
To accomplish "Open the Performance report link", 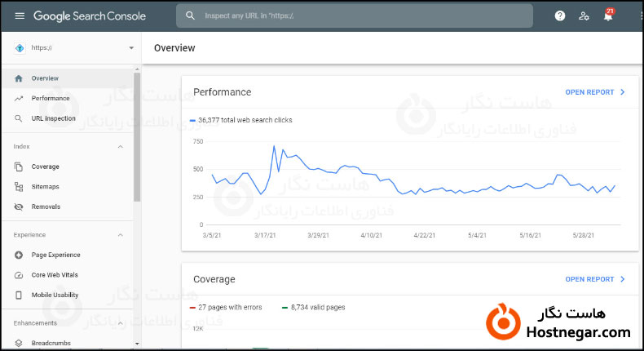I will coord(594,92).
